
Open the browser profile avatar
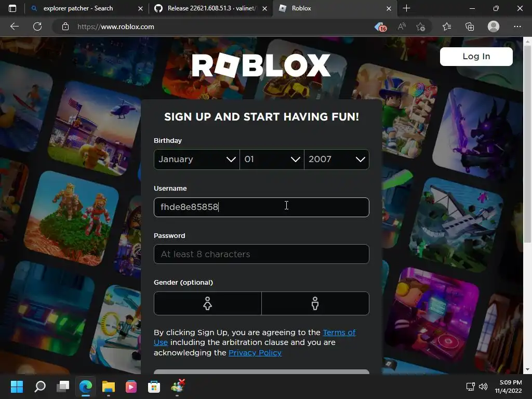pos(494,26)
